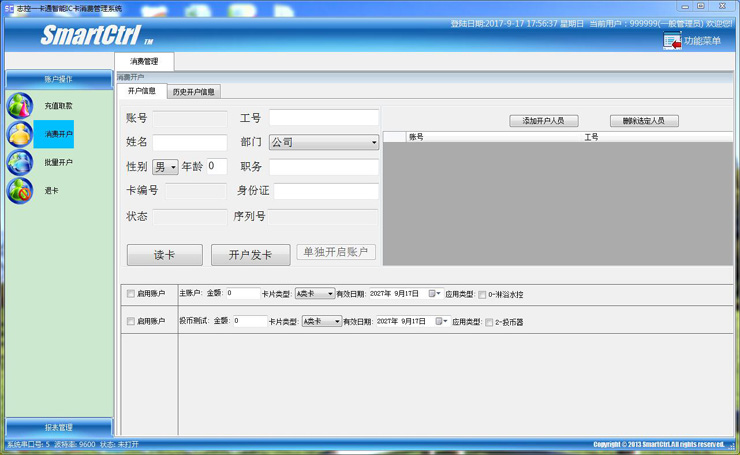Image resolution: width=740 pixels, height=455 pixels.
Task: Click the 添加开户人员 button
Action: (x=543, y=121)
